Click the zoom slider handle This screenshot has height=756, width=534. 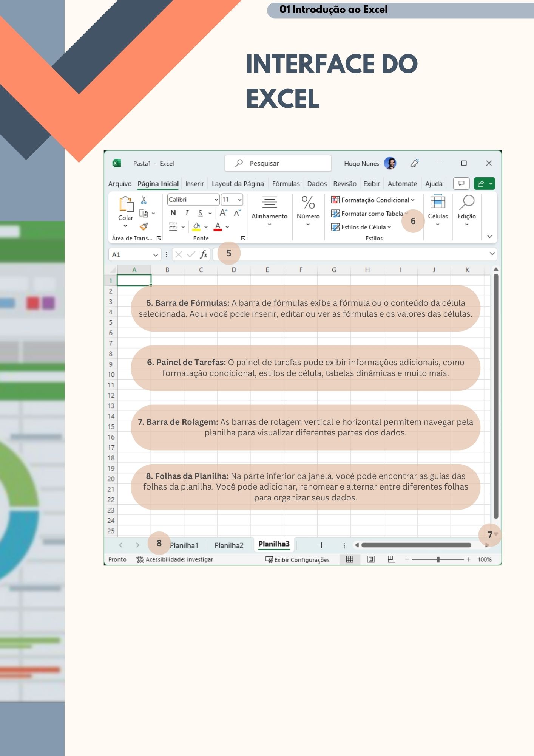(438, 559)
